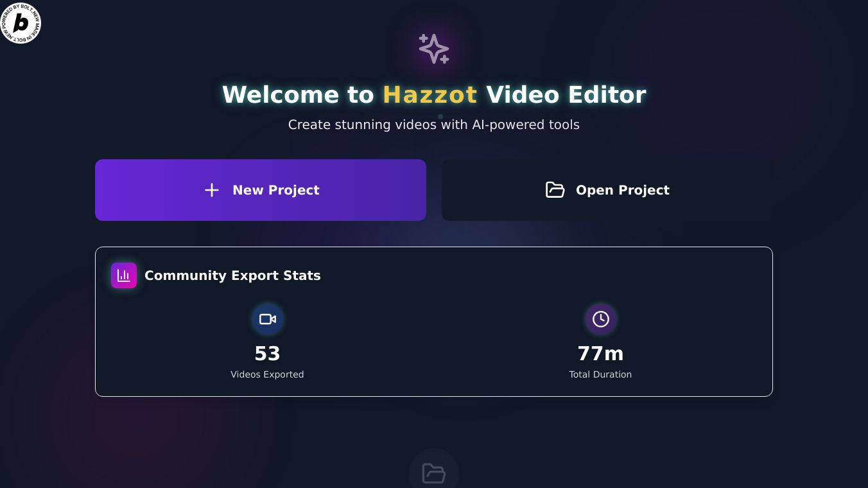Click the plus icon in New Project
This screenshot has width=868, height=488.
(212, 190)
